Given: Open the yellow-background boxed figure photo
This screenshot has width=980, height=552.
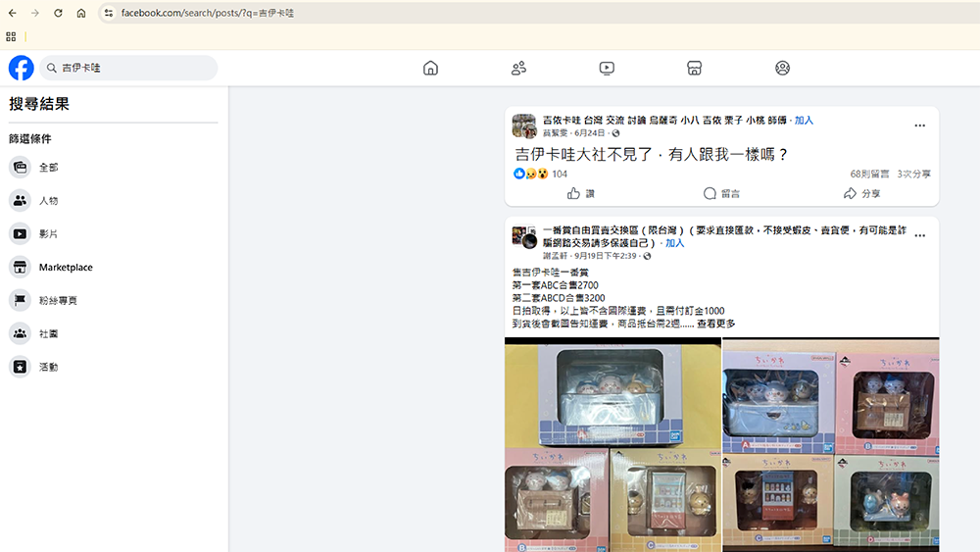Looking at the screenshot, I should tap(612, 392).
